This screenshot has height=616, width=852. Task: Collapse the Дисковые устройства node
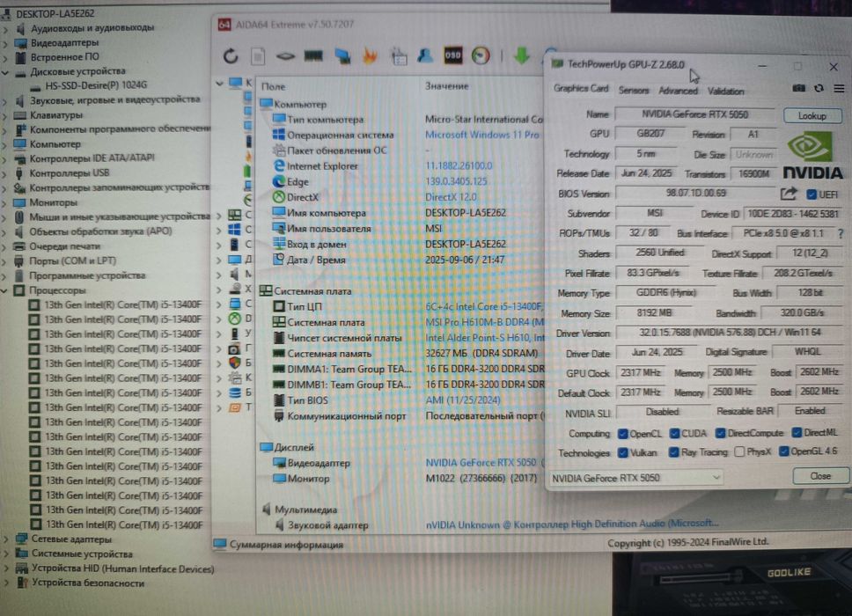click(x=5, y=71)
